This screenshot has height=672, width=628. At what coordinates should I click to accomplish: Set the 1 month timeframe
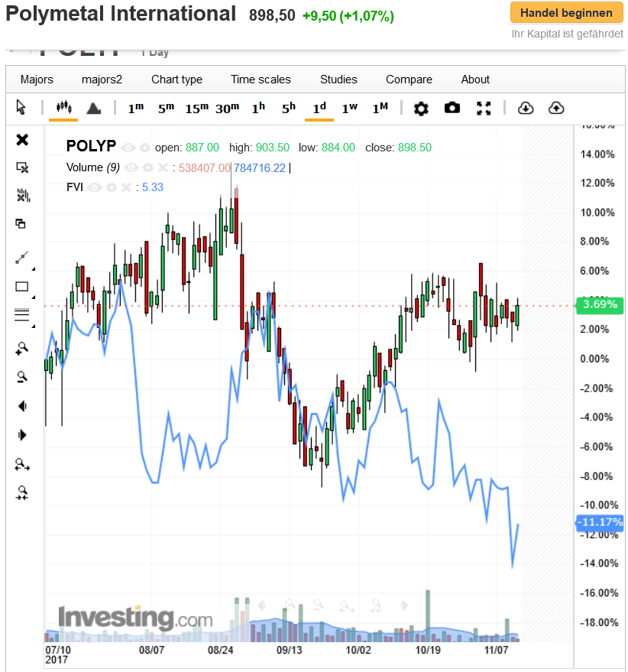pyautogui.click(x=380, y=108)
